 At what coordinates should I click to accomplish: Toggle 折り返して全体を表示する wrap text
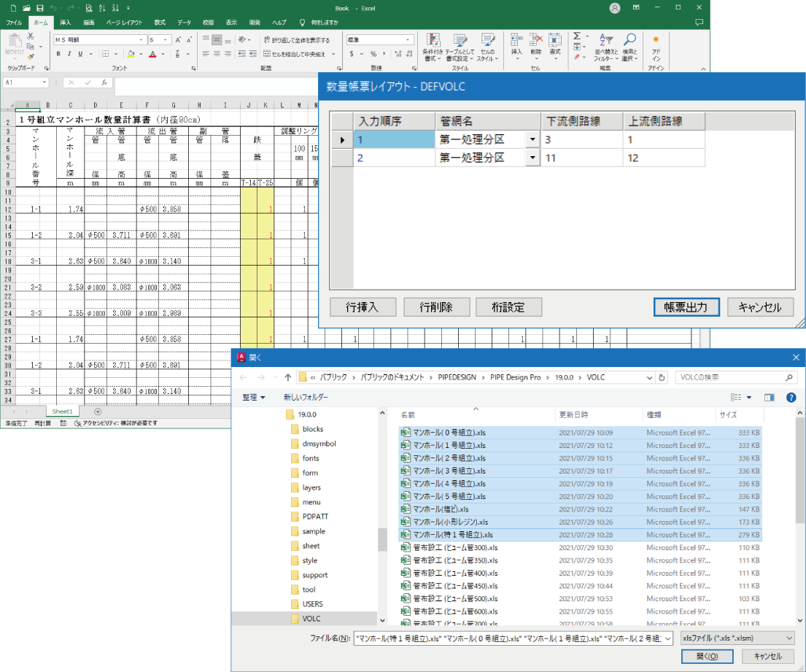[x=297, y=40]
